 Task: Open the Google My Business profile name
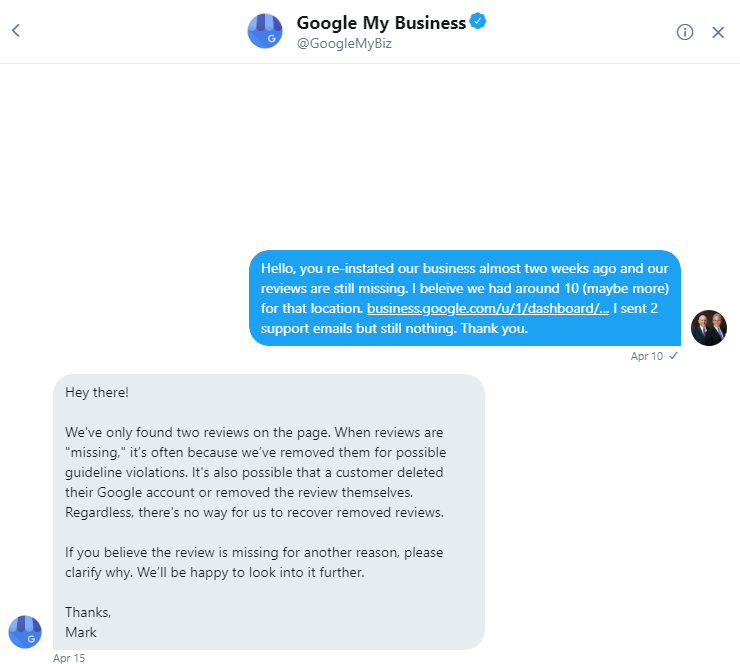[381, 23]
